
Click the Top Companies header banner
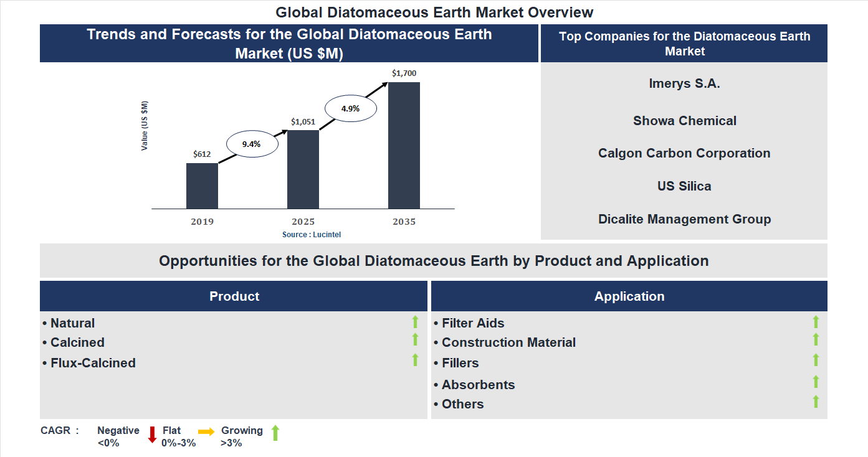684,44
